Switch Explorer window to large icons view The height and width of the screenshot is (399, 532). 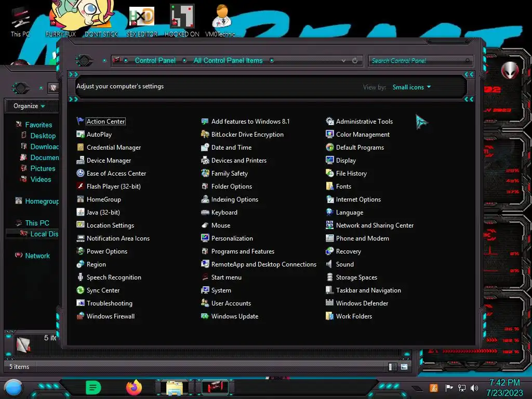tap(404, 367)
